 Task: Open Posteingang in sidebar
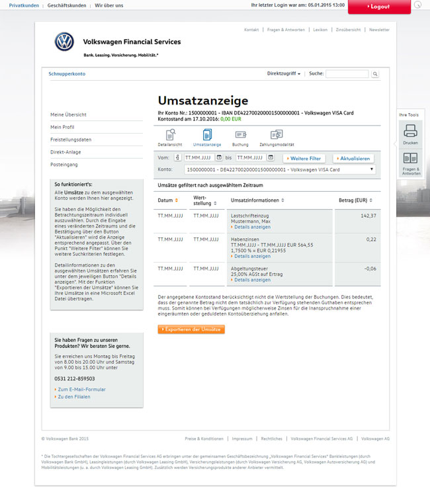(64, 165)
